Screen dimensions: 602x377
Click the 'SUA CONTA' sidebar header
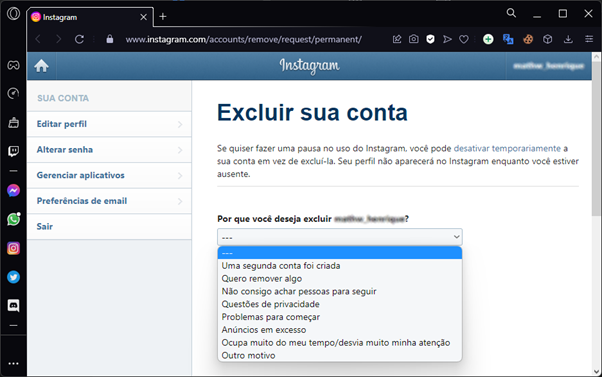click(x=63, y=98)
